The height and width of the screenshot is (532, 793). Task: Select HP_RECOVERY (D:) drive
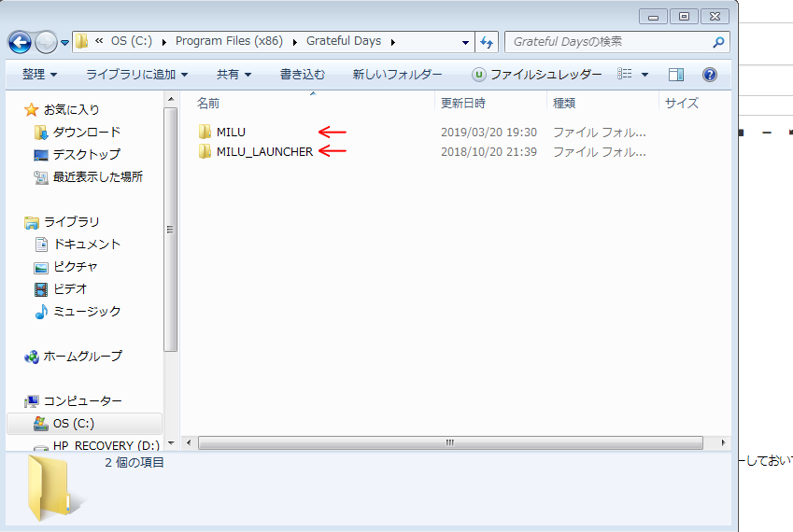coord(106,445)
